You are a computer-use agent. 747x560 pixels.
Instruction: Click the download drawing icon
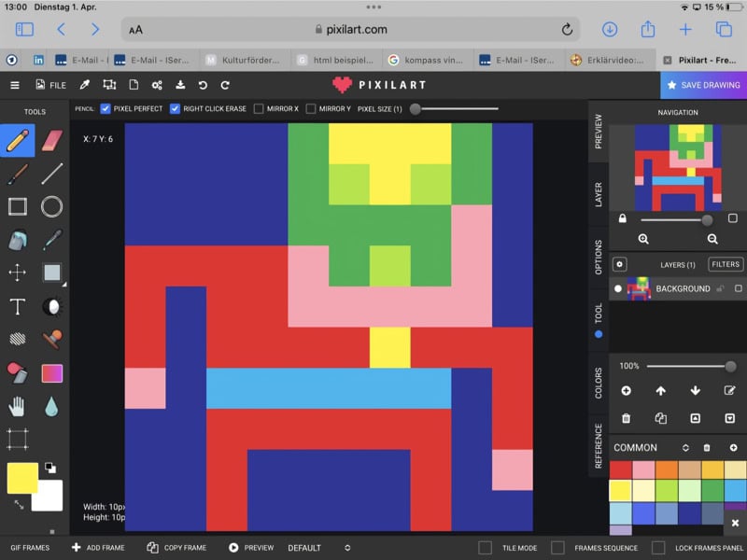click(180, 85)
